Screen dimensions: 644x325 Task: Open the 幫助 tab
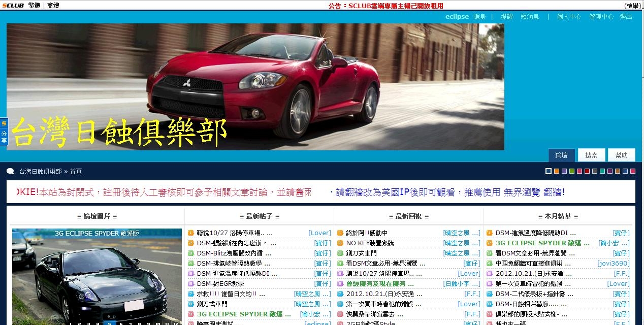[x=621, y=155]
